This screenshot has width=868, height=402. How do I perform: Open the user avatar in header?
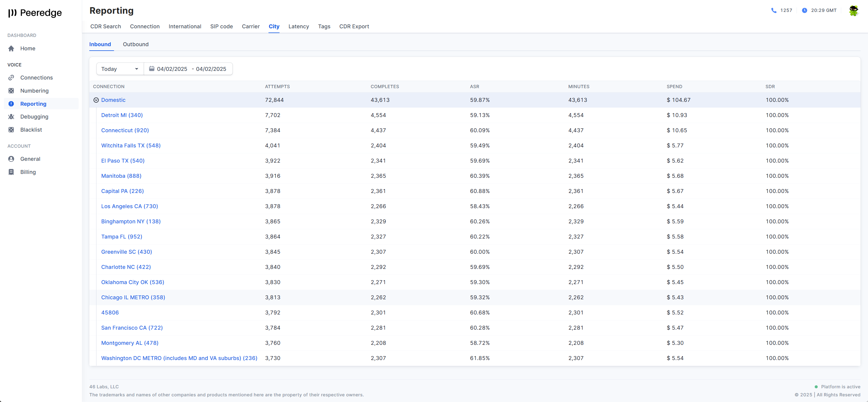point(853,10)
